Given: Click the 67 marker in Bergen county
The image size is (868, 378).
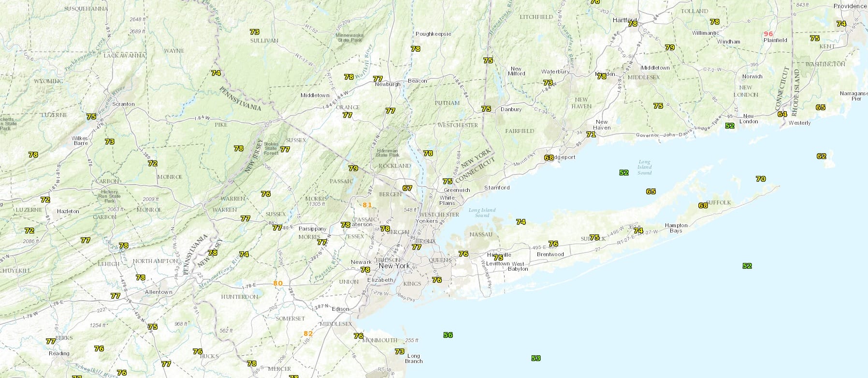Looking at the screenshot, I should [407, 188].
